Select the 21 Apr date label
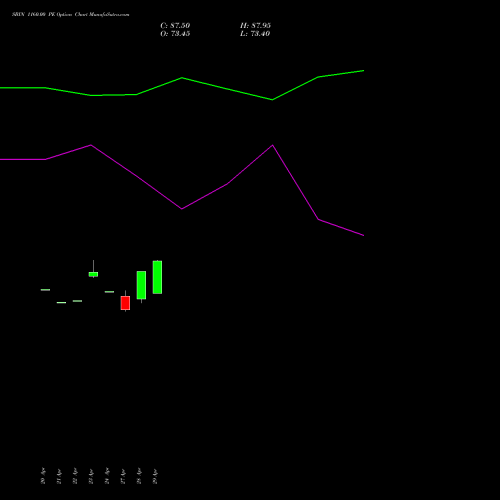The height and width of the screenshot is (500, 500). (59, 476)
